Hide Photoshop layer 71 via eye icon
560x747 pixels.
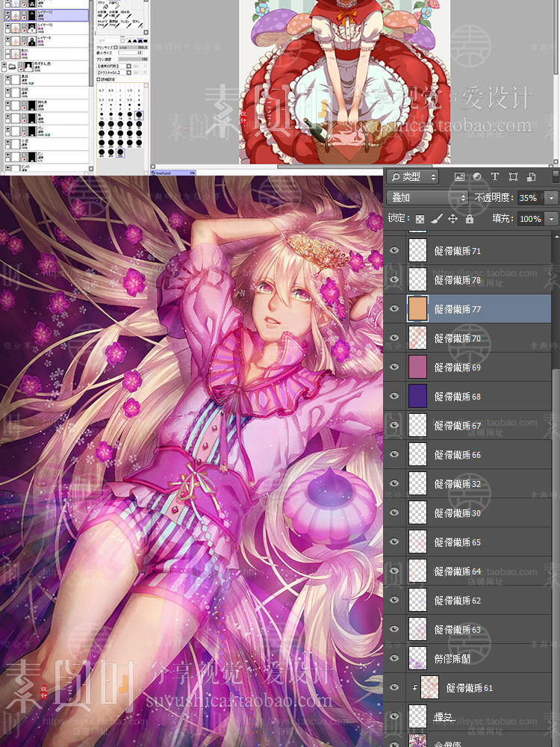coord(394,250)
